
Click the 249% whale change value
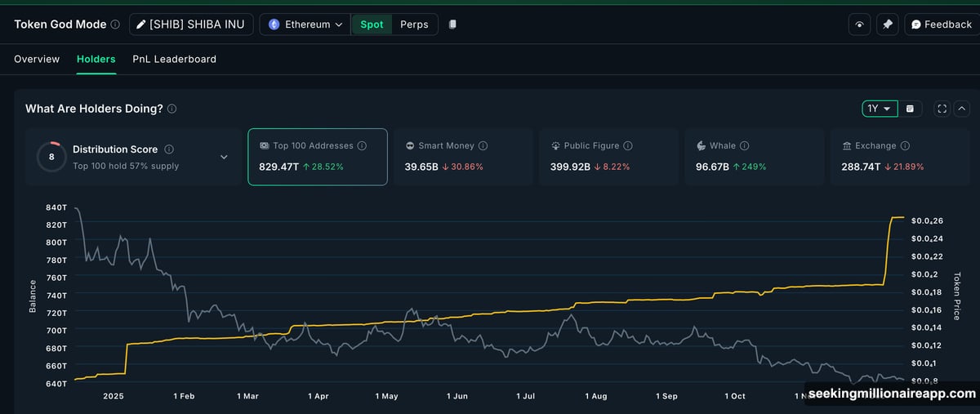(755, 167)
